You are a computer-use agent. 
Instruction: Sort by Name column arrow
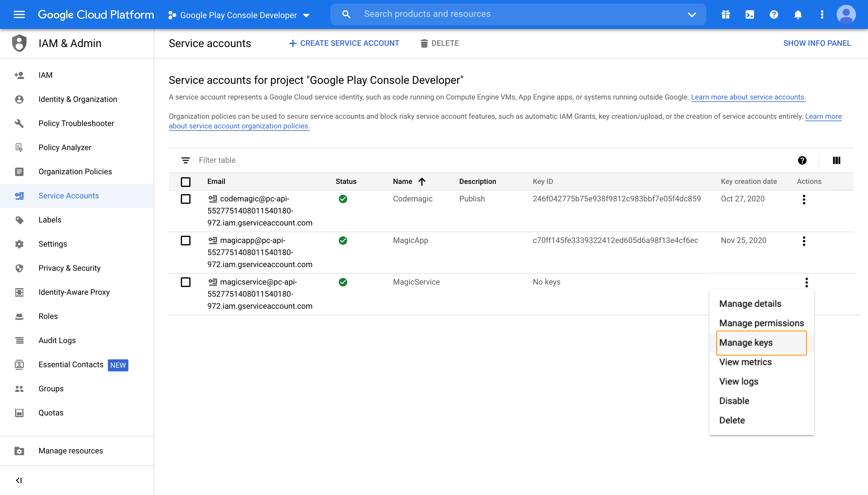coord(422,181)
